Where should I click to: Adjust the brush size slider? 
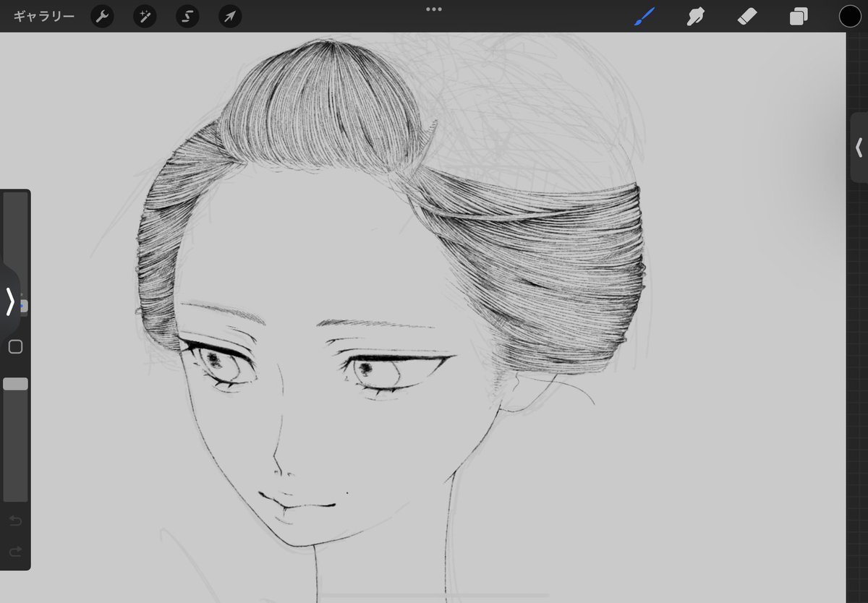(x=15, y=253)
